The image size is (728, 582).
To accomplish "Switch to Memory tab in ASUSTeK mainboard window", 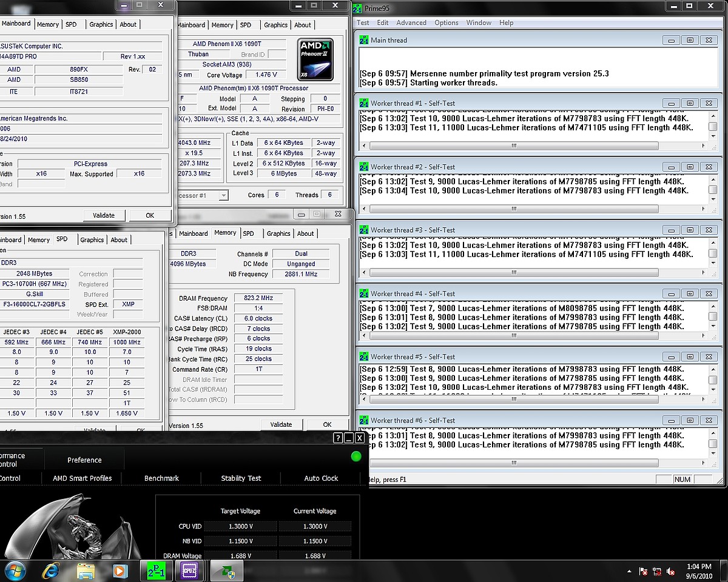I will (48, 24).
